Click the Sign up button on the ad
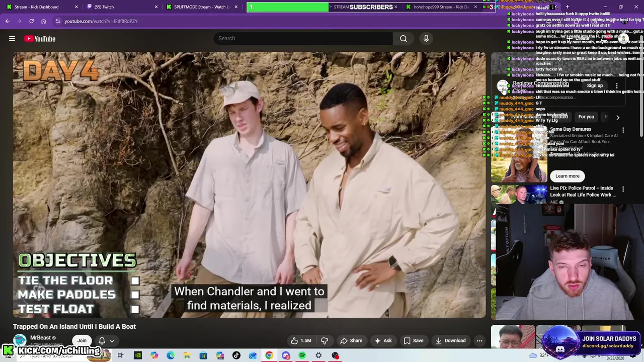The image size is (644, 362). click(x=595, y=86)
